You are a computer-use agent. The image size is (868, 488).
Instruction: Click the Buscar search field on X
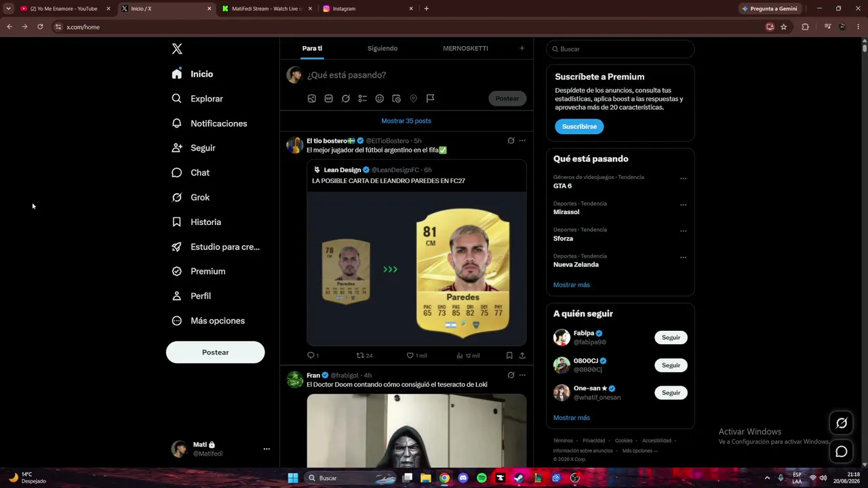click(620, 49)
